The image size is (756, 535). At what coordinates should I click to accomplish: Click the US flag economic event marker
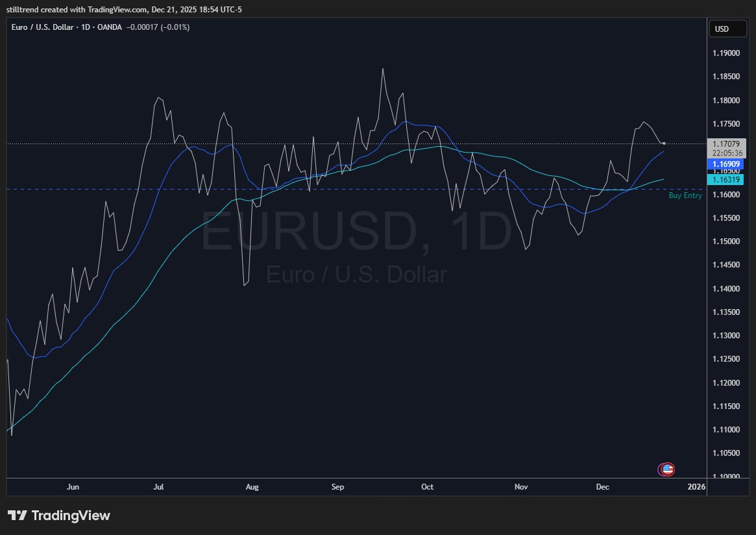pyautogui.click(x=668, y=469)
